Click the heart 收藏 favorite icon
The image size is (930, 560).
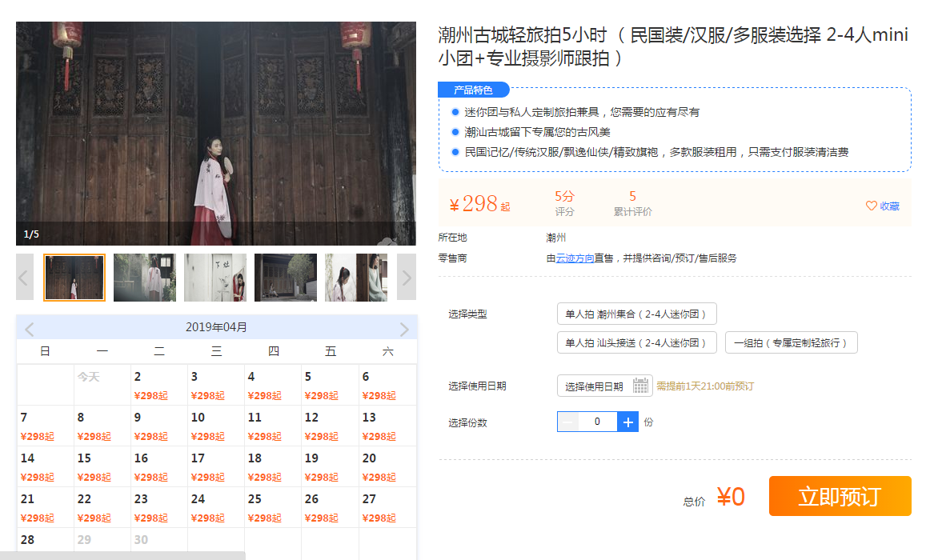click(x=872, y=206)
